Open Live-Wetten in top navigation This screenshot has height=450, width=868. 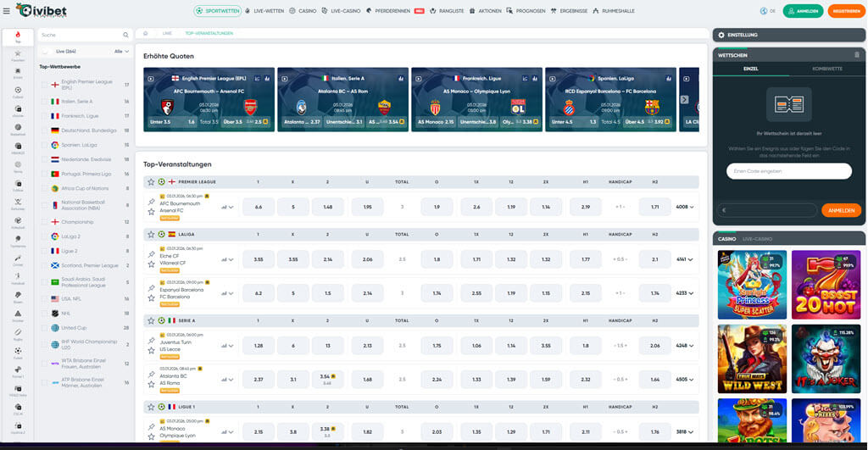264,11
